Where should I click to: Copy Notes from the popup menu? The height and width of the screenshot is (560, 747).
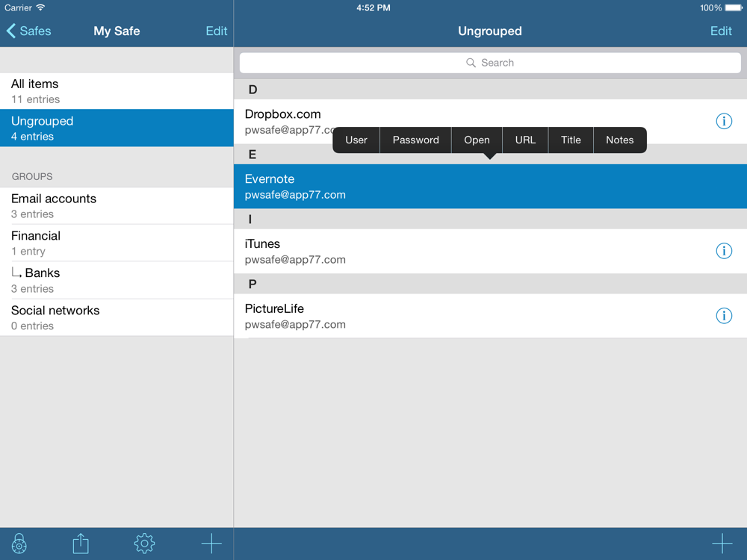pyautogui.click(x=620, y=140)
